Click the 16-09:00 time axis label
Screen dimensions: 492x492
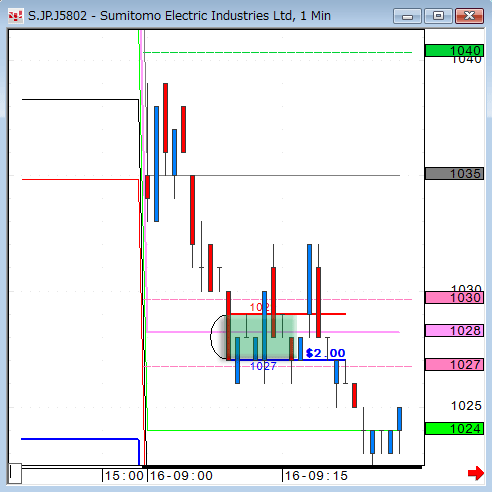[x=181, y=476]
